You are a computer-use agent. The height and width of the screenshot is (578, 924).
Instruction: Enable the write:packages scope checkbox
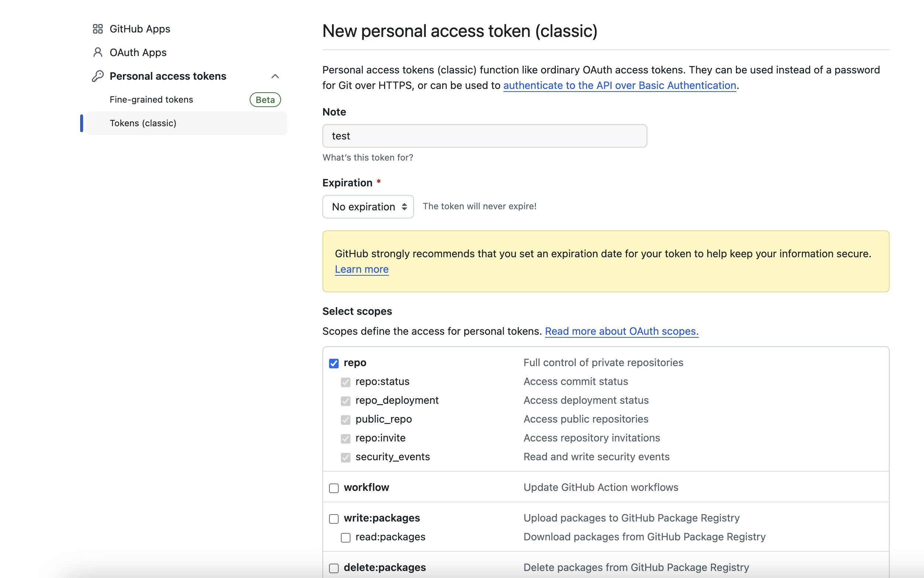pyautogui.click(x=334, y=519)
